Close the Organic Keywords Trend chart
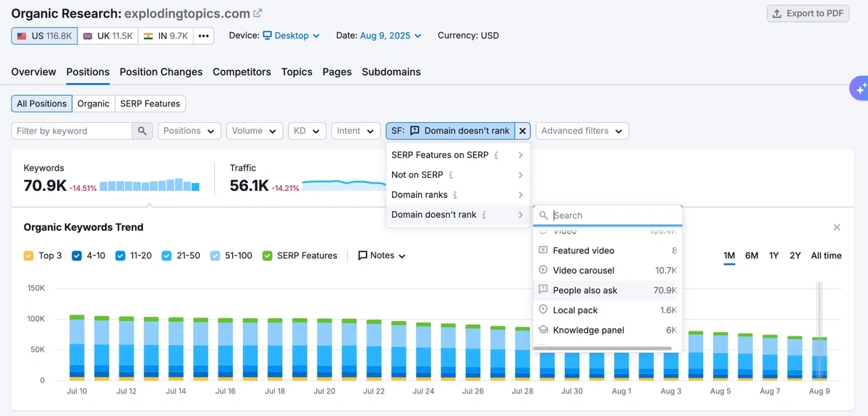Viewport: 868px width, 416px height. tap(837, 227)
